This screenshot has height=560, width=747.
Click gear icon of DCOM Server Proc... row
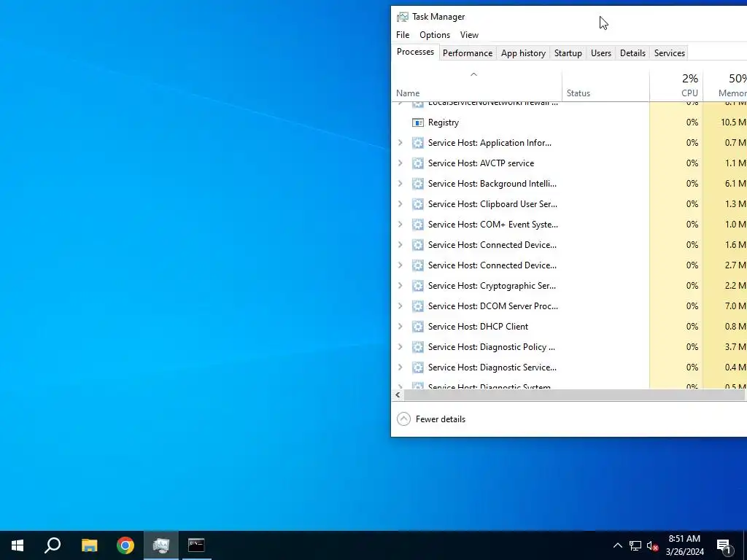418,306
